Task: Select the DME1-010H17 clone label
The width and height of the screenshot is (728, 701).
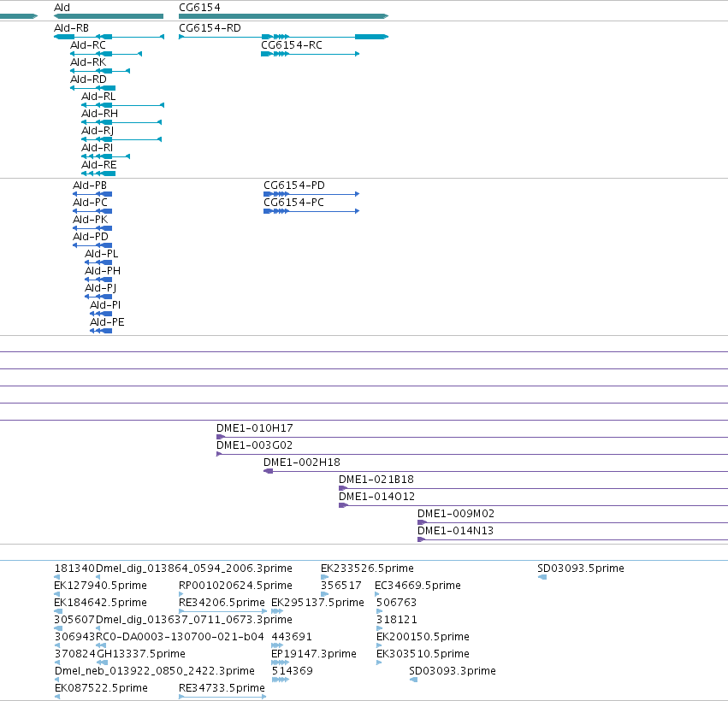Action: (x=255, y=427)
